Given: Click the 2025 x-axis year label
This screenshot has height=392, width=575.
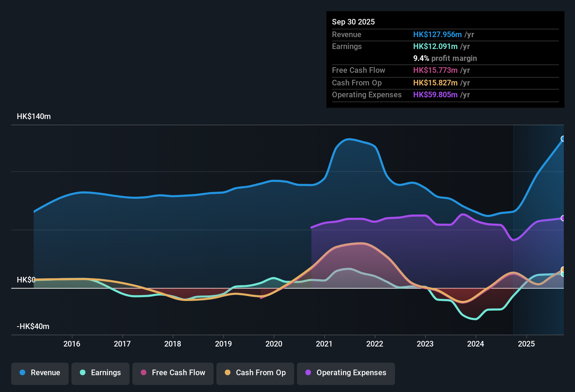Looking at the screenshot, I should tap(526, 344).
